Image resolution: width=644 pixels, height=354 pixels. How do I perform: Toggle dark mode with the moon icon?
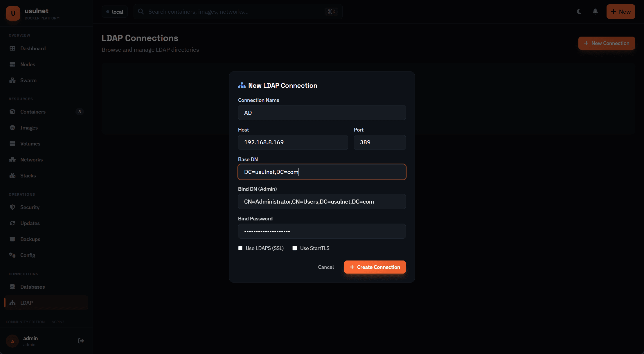[x=579, y=12]
